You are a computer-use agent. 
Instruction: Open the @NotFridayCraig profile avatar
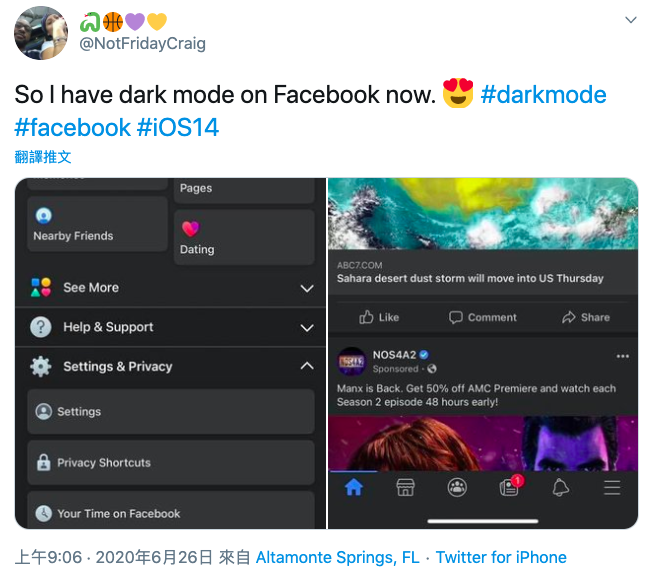click(x=41, y=32)
